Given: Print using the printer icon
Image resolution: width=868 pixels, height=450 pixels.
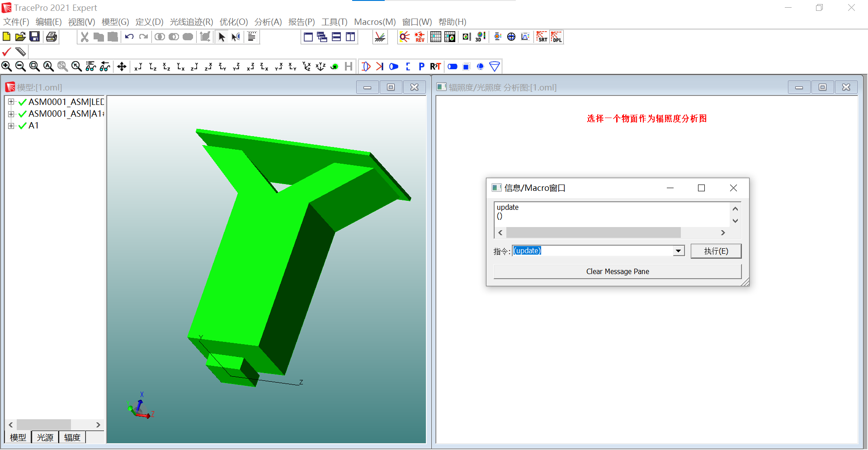Looking at the screenshot, I should (52, 37).
